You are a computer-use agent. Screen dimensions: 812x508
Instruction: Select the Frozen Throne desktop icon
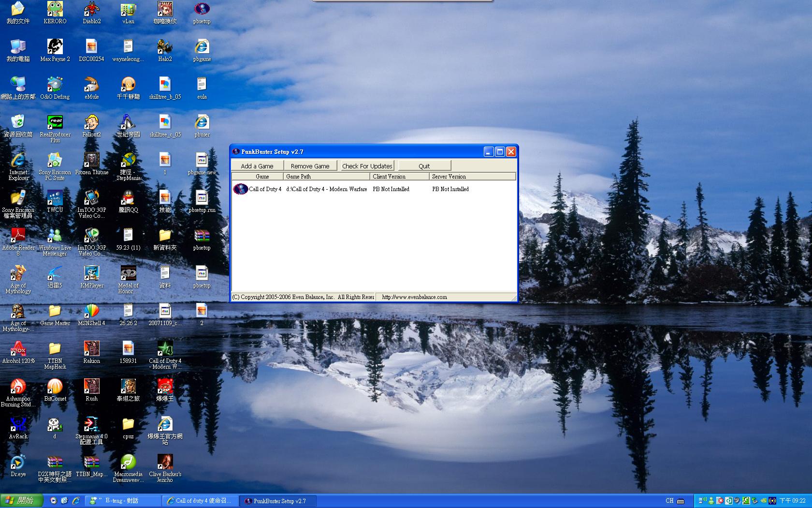coord(91,160)
